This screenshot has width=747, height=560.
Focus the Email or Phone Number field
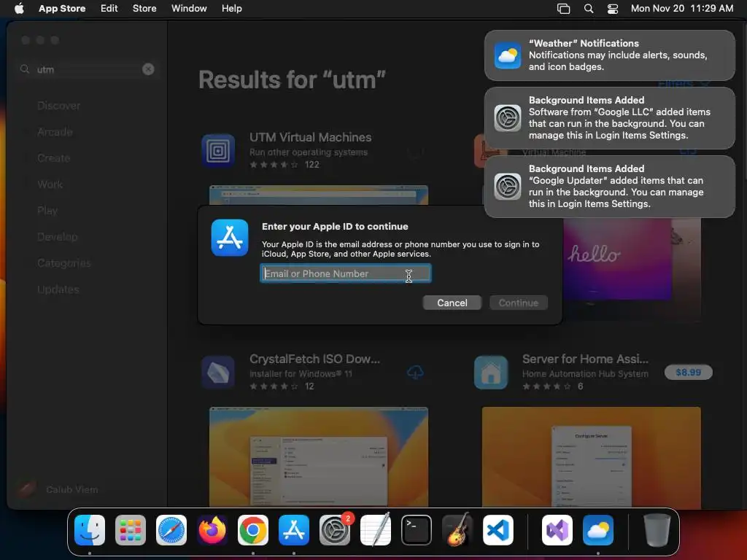345,273
